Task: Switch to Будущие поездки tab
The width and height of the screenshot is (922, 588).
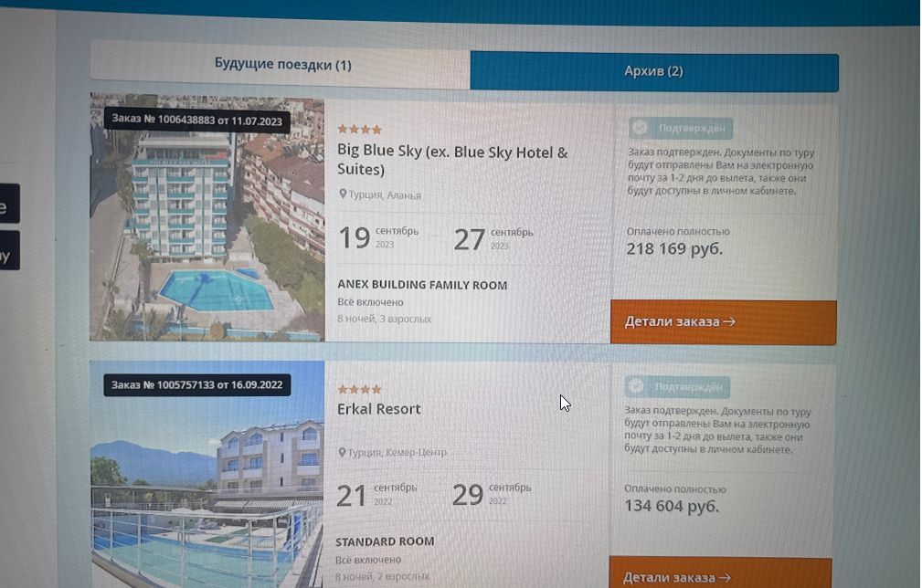Action: click(281, 65)
